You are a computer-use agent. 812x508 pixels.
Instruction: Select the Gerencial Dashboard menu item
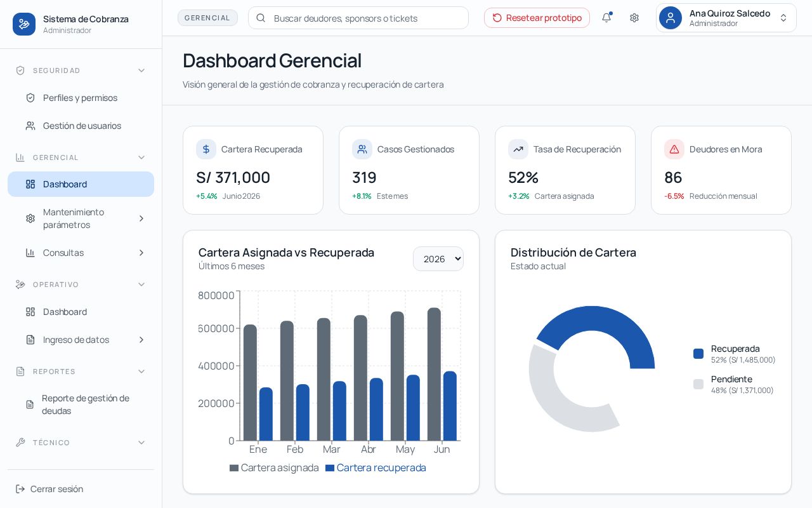(x=81, y=184)
